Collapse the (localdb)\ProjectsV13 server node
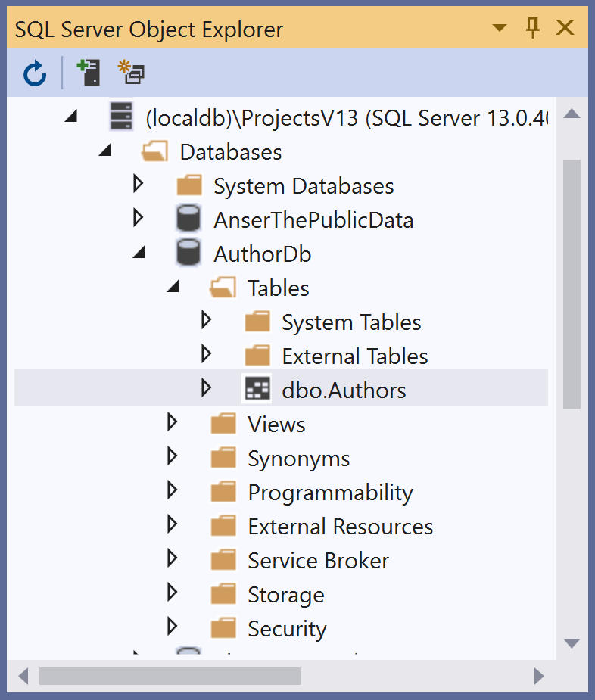The image size is (595, 700). tap(71, 117)
